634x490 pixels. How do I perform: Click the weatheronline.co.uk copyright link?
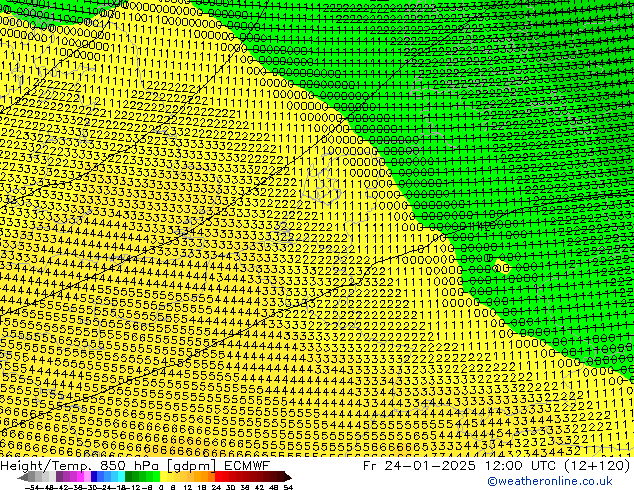pos(549,481)
